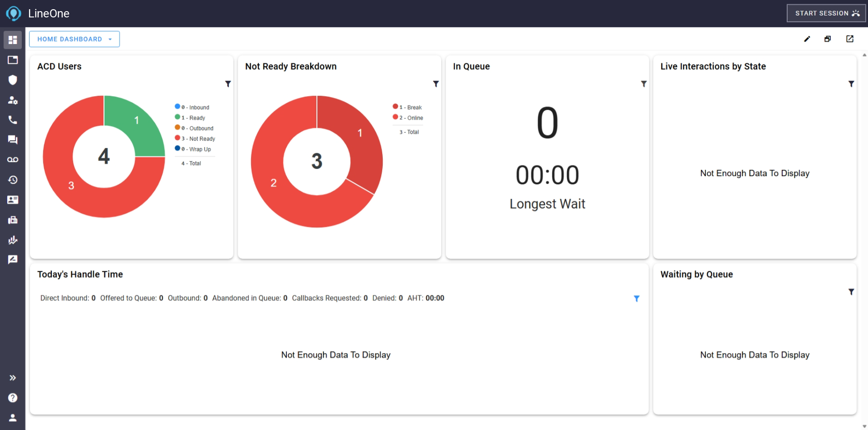This screenshot has height=430, width=868.
Task: Click the browser window icon in sidebar
Action: [13, 60]
